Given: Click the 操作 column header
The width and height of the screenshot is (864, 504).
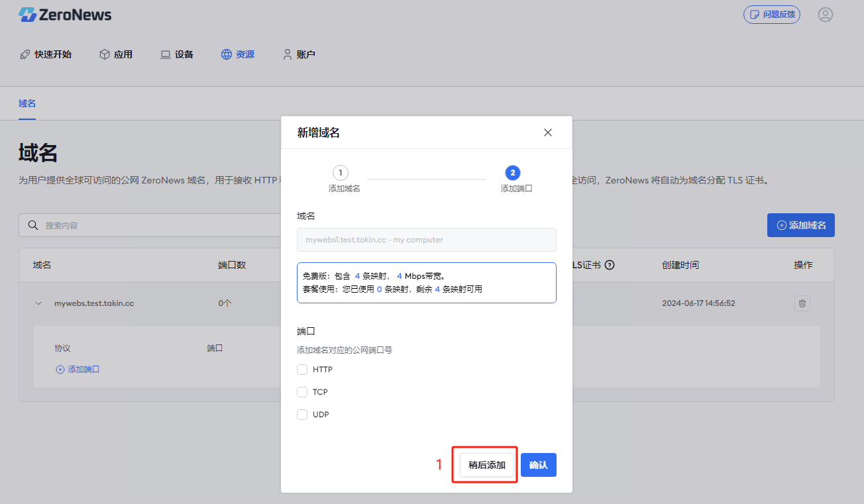Looking at the screenshot, I should pos(803,265).
